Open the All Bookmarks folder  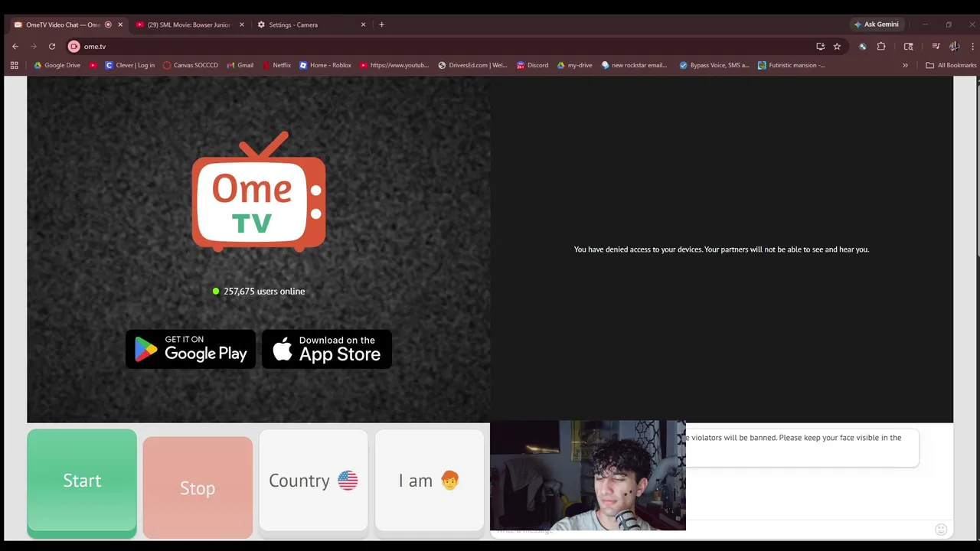[951, 65]
